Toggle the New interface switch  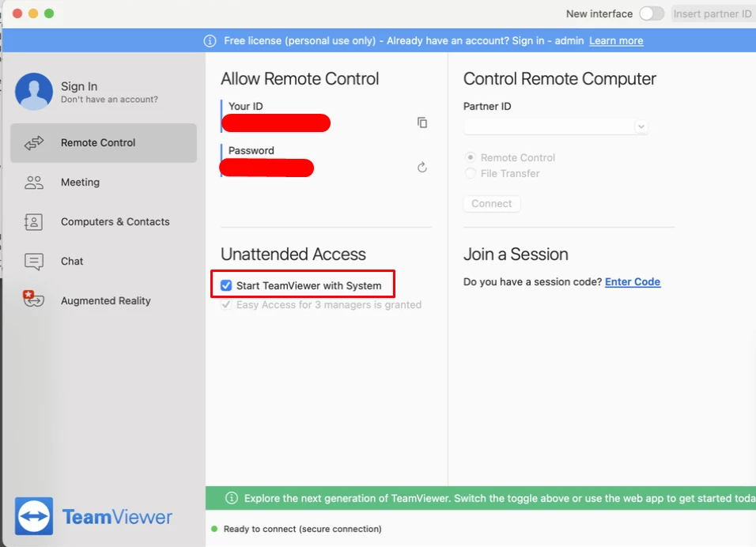click(x=652, y=13)
